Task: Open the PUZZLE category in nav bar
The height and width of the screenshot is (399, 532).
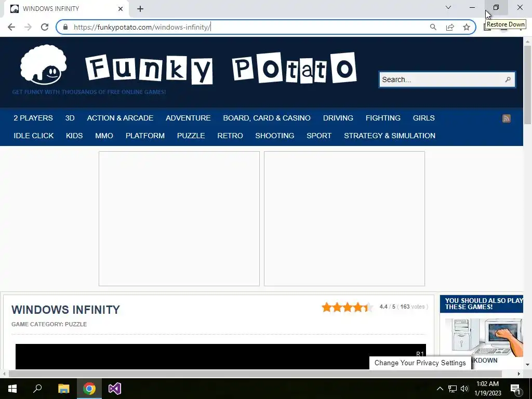Action: (191, 136)
